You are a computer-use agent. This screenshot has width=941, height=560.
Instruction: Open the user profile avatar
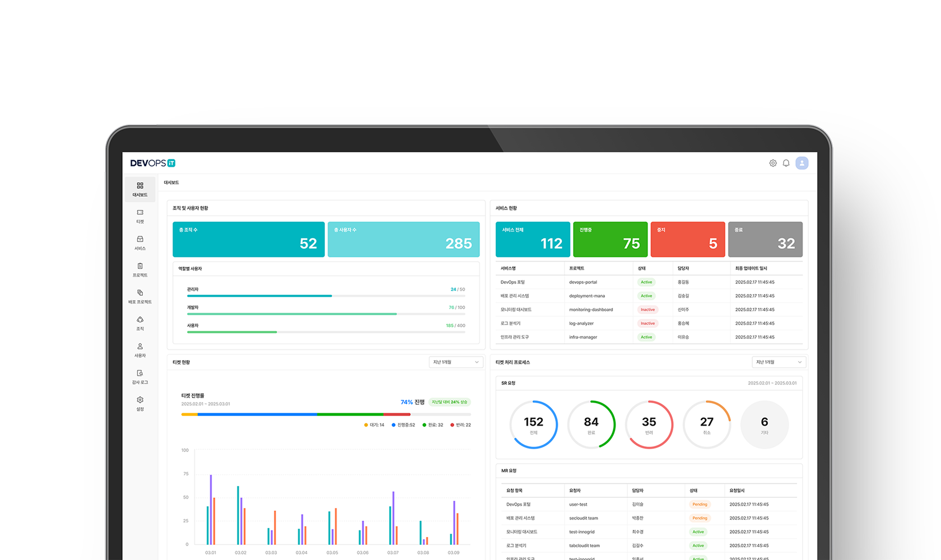(x=802, y=163)
